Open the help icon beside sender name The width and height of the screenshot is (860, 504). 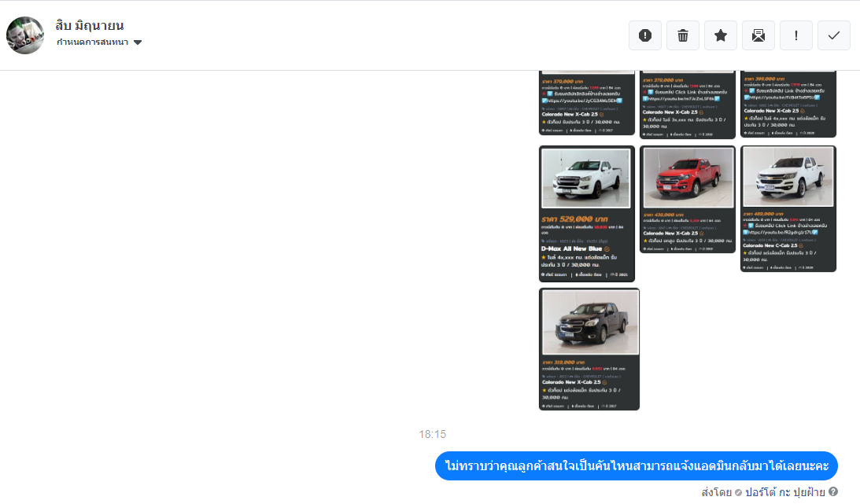pos(833,492)
